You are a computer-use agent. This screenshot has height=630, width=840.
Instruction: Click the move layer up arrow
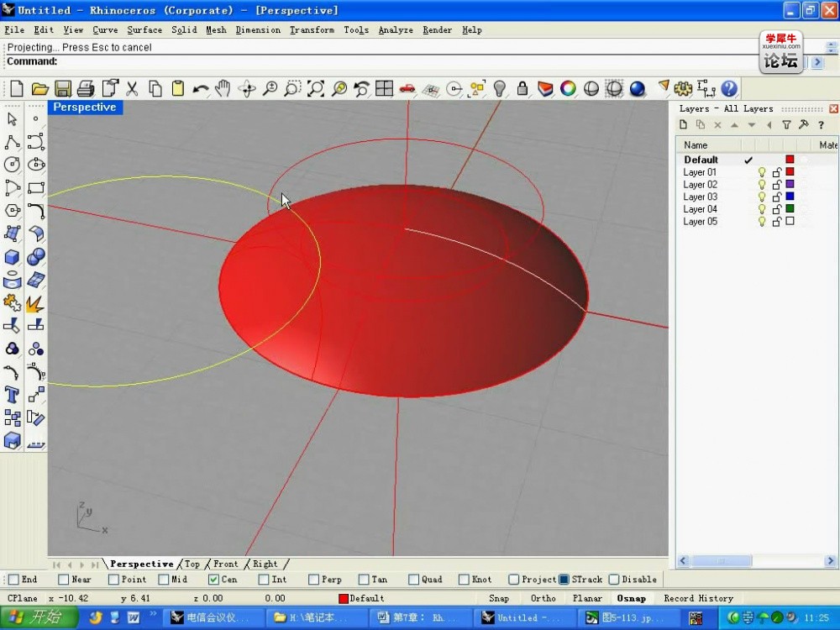click(x=734, y=125)
